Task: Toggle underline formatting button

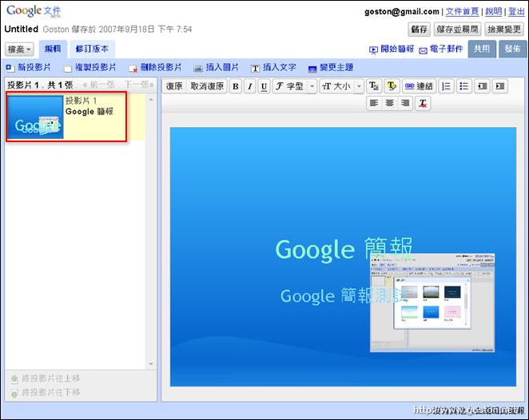Action: pos(264,86)
